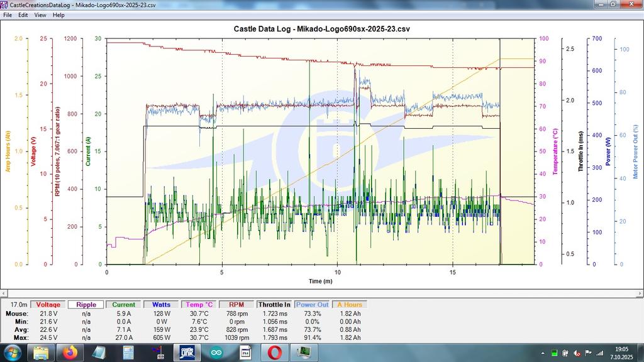Toggle the RPM series button

(237, 305)
